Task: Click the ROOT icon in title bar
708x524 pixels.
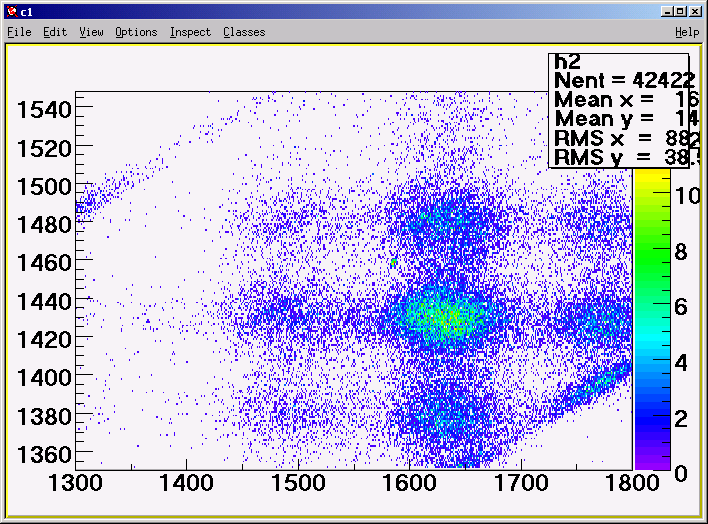Action: click(12, 11)
